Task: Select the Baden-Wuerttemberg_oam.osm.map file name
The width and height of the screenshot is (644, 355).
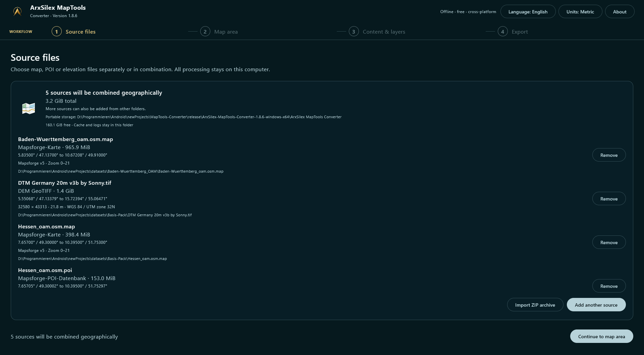Action: (x=65, y=139)
